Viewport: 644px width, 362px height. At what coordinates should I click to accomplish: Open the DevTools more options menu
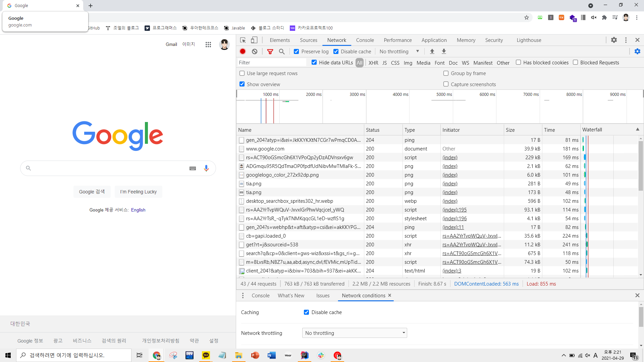click(626, 40)
